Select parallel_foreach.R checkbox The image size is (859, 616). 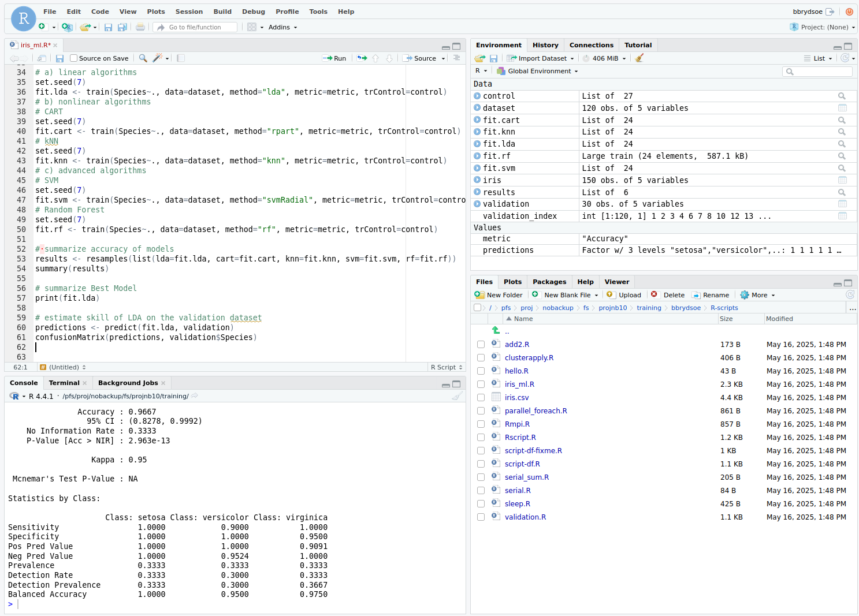pos(481,411)
